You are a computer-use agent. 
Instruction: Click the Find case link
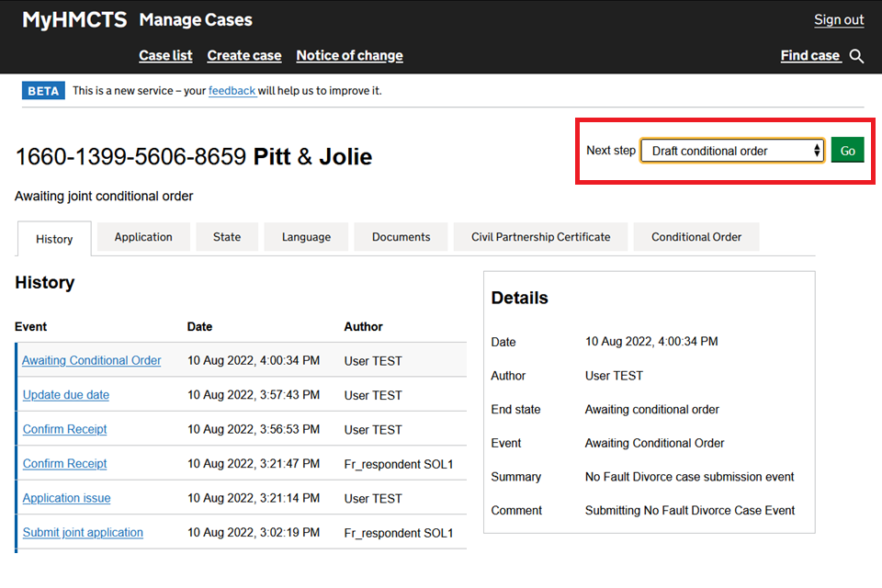[809, 55]
